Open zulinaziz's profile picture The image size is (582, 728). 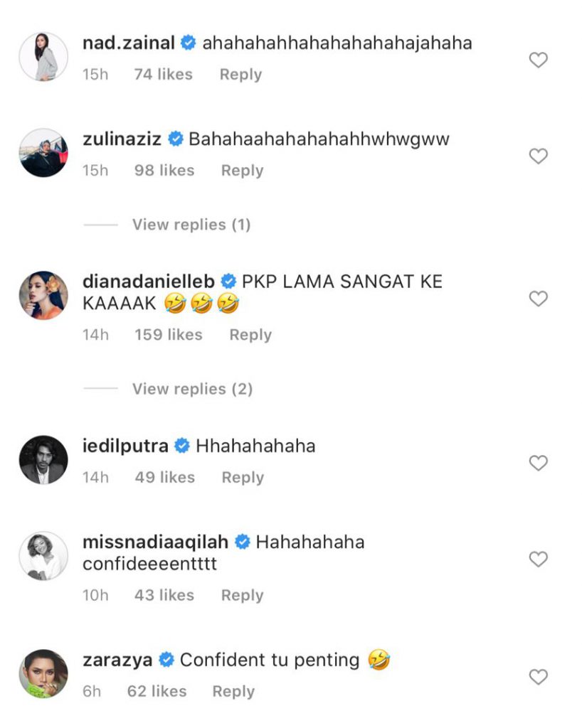[43, 152]
